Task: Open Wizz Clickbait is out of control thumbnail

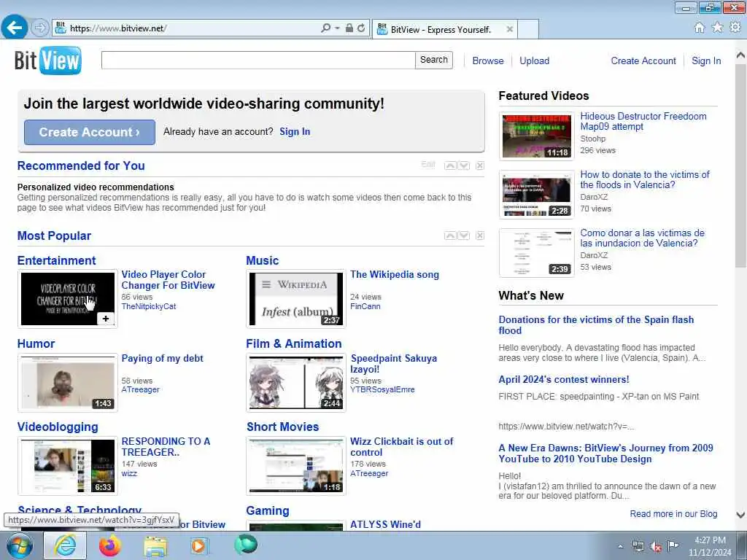Action: 296,466
